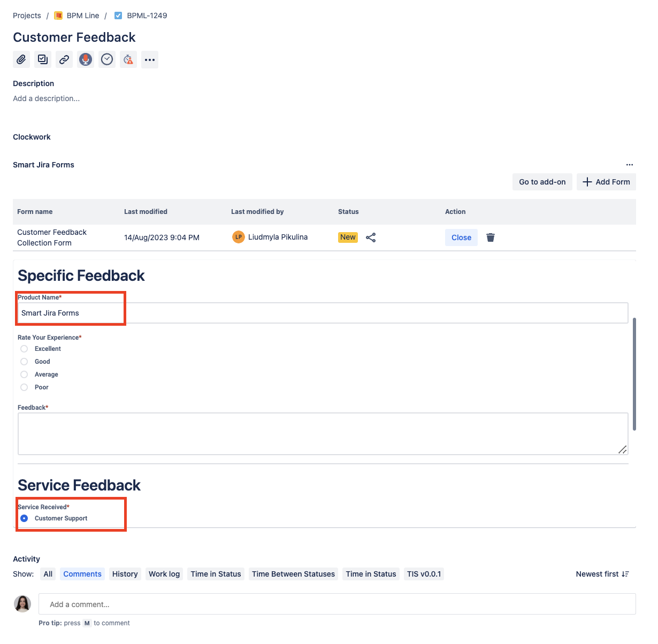Click the BPML-1249 issue type checkbox icon
This screenshot has height=644, width=658.
click(x=118, y=16)
